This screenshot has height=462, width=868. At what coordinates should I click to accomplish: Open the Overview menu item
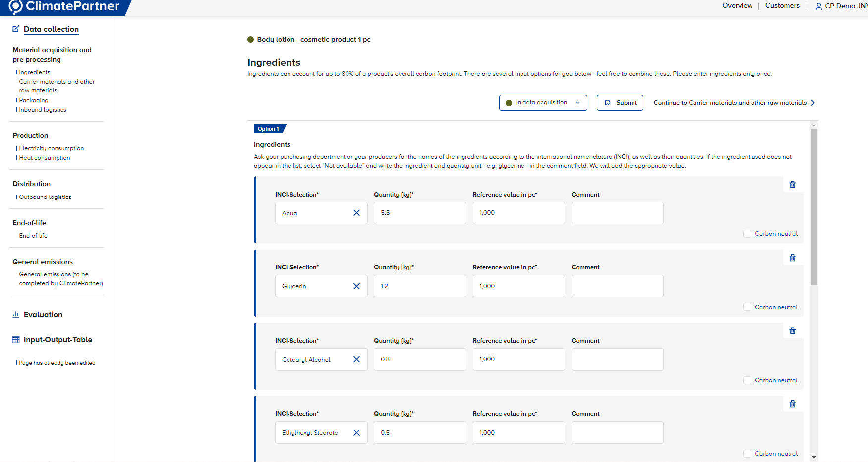(737, 6)
